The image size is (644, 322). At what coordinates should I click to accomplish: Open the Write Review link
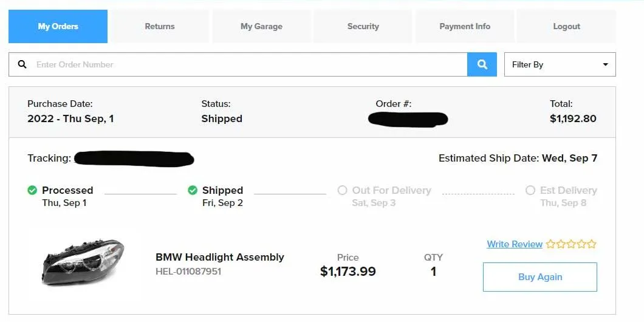(515, 244)
